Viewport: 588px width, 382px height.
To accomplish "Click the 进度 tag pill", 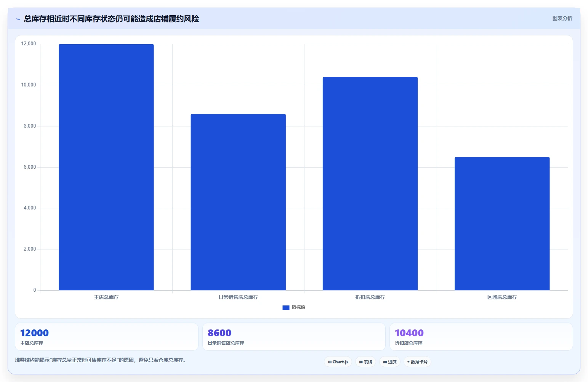I will [390, 362].
